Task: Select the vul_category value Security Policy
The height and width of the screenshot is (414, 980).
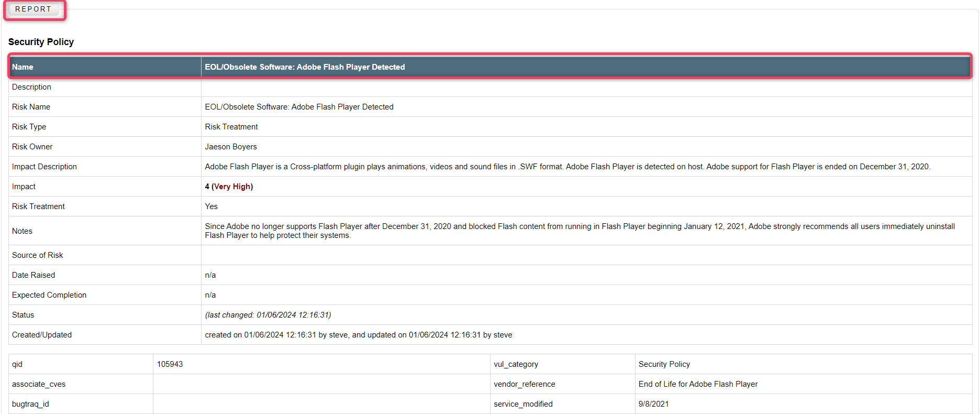Action: [664, 364]
